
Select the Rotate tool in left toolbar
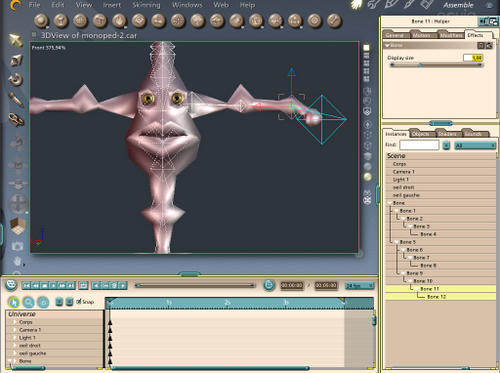pos(15,79)
